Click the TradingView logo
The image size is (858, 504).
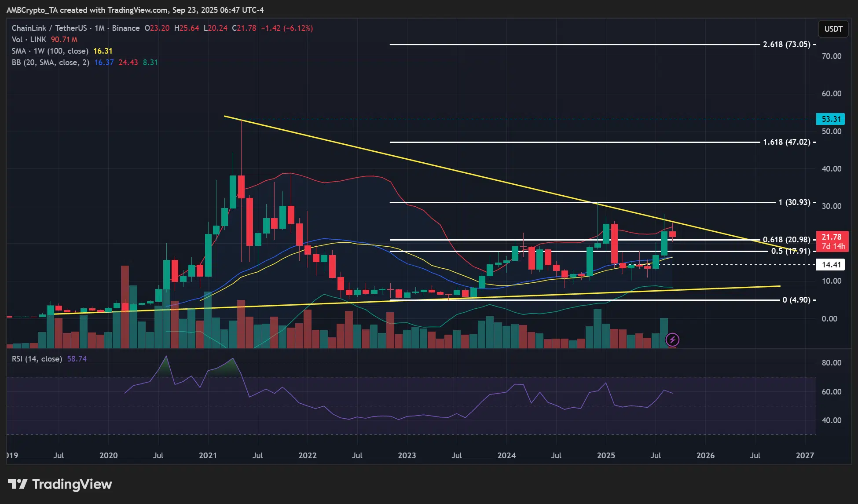coord(60,484)
